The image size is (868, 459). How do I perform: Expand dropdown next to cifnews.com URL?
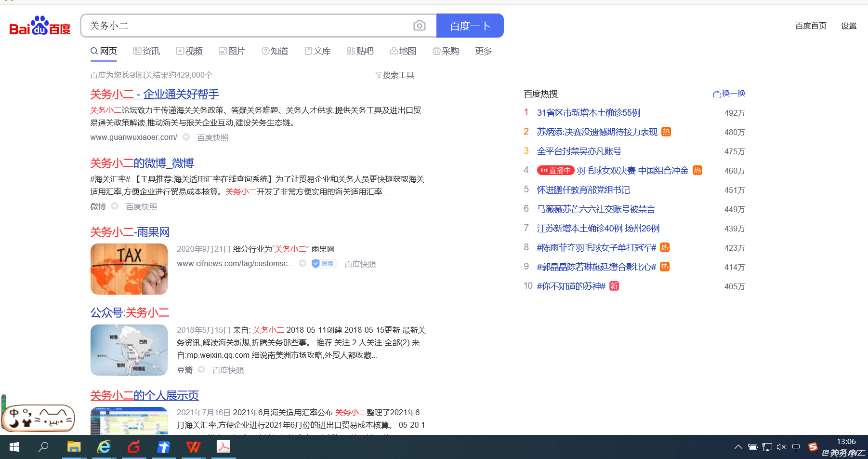point(302,263)
